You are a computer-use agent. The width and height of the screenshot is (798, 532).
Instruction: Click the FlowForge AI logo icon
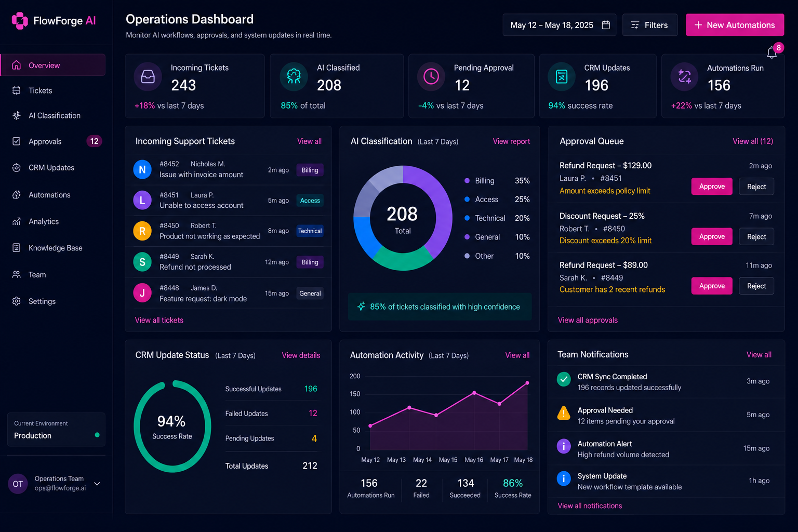20,21
